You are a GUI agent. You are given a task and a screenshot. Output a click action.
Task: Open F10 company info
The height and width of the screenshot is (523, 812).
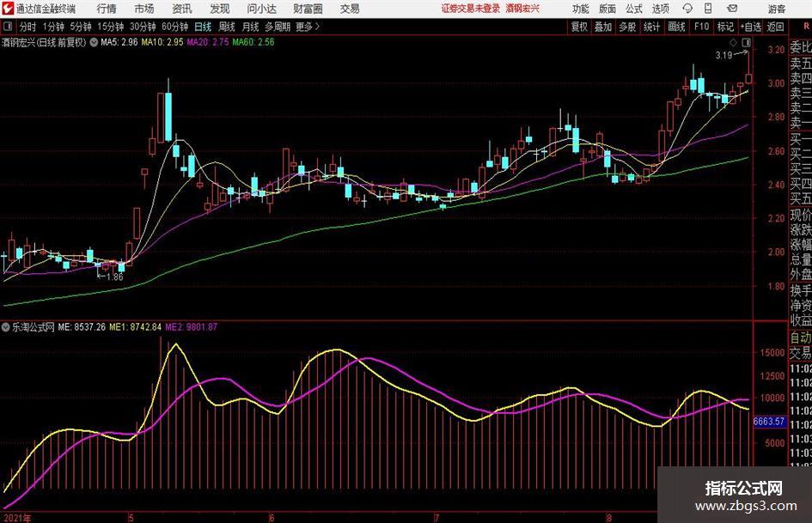(x=702, y=27)
